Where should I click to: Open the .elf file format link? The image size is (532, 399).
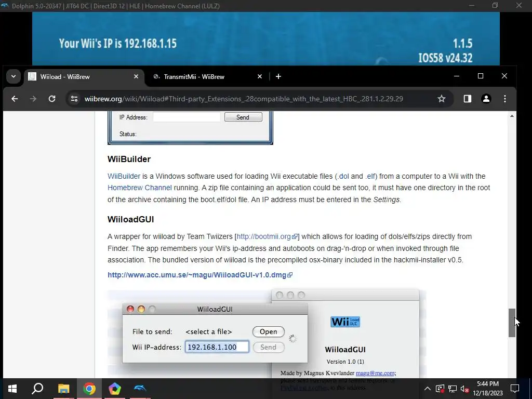[x=370, y=177]
